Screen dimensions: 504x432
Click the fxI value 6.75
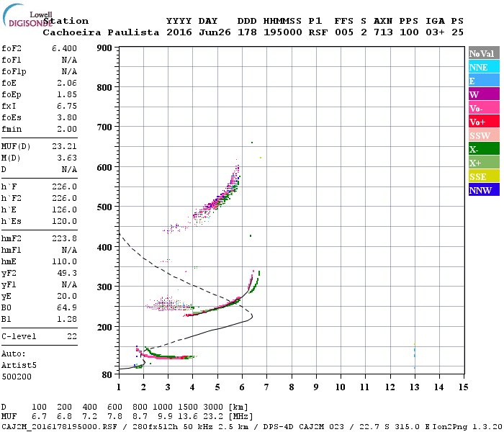coord(67,106)
